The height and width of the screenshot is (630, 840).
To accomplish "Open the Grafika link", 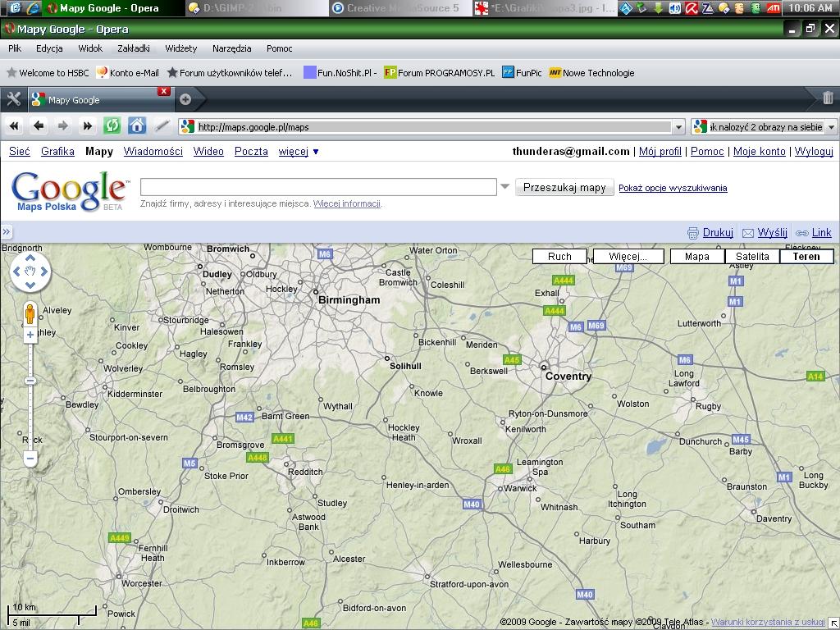I will pyautogui.click(x=58, y=151).
